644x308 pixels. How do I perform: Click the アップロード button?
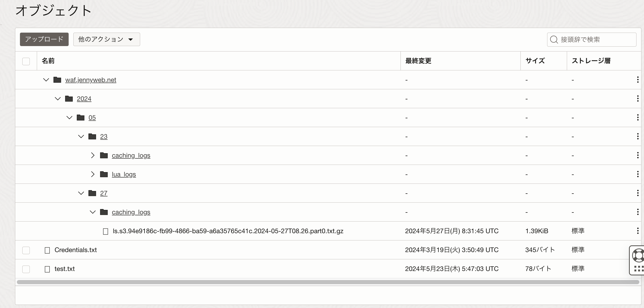44,39
